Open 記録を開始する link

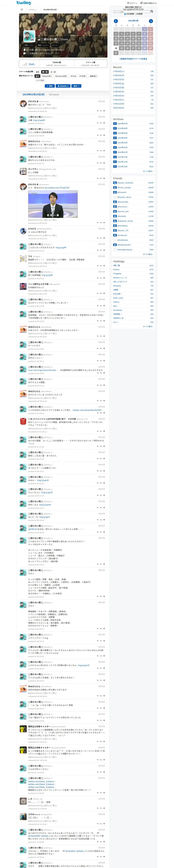pos(148,3)
